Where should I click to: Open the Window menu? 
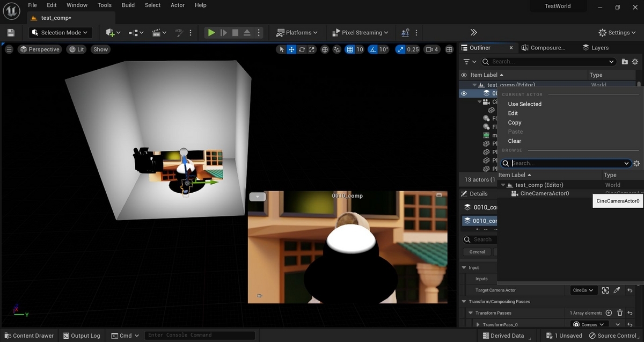click(x=77, y=5)
